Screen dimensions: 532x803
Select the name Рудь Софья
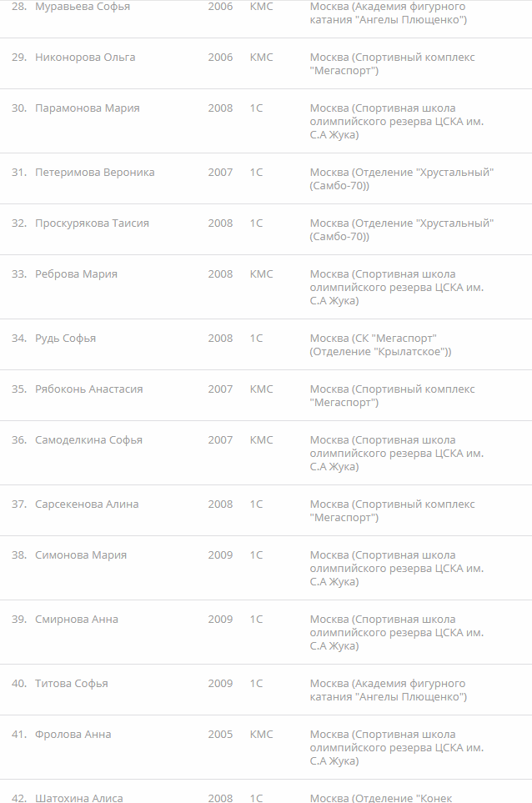click(66, 339)
